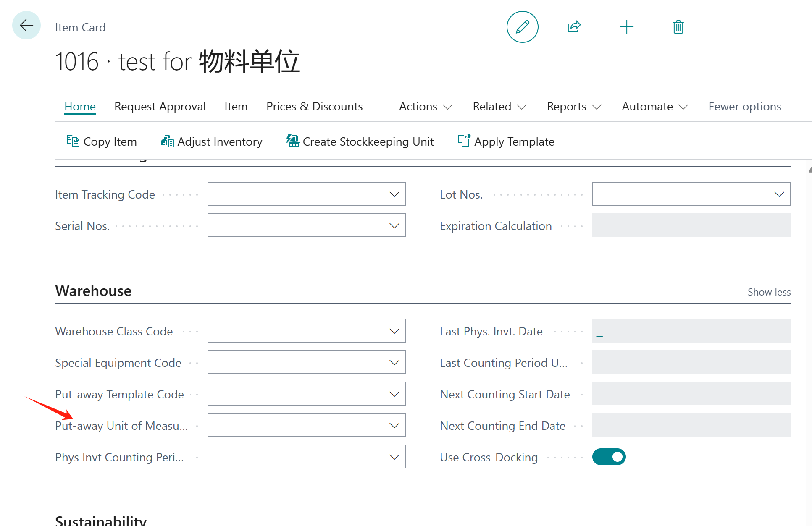Click Adjust Inventory action

212,141
